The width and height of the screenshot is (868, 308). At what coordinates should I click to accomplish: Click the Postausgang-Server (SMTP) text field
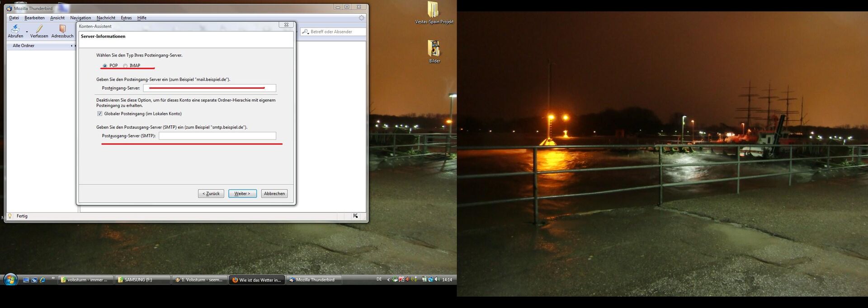217,136
